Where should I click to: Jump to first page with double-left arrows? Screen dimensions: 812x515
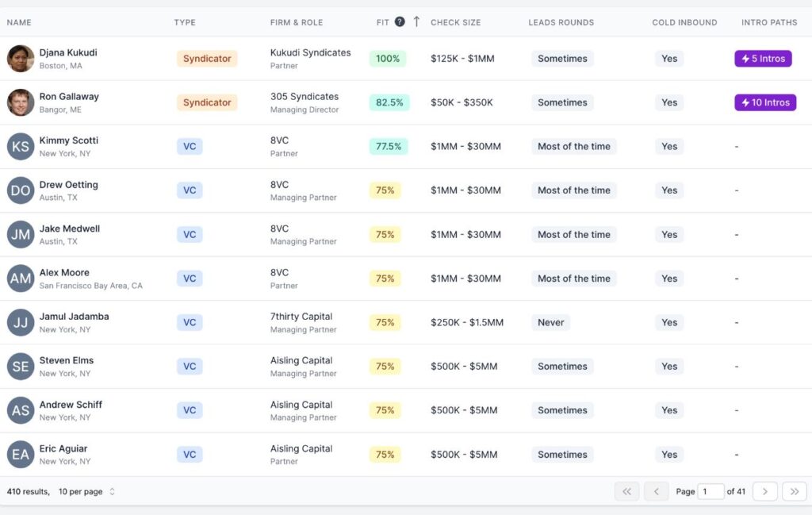(626, 491)
